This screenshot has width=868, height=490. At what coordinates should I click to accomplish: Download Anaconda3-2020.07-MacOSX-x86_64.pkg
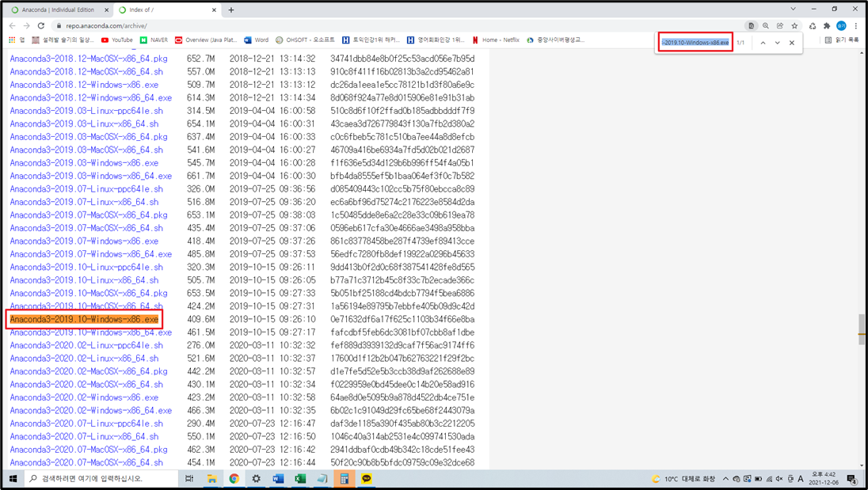(89, 450)
